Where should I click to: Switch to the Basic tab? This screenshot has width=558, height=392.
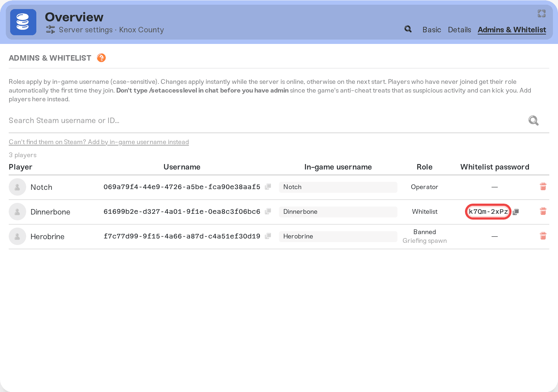pyautogui.click(x=432, y=30)
